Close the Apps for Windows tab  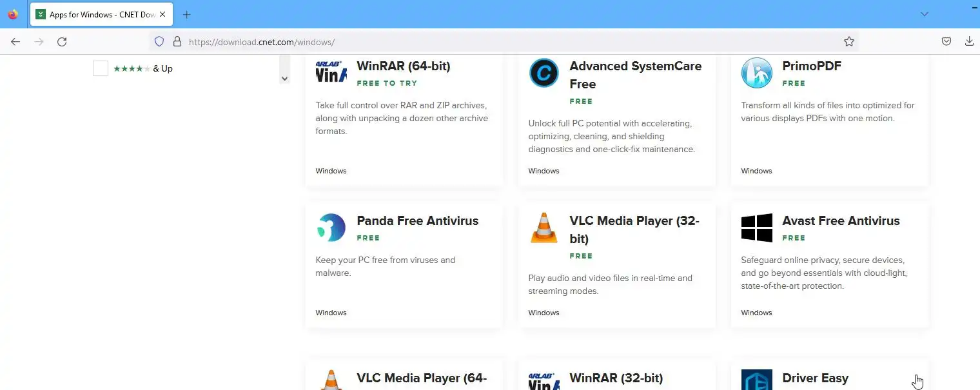click(x=162, y=14)
